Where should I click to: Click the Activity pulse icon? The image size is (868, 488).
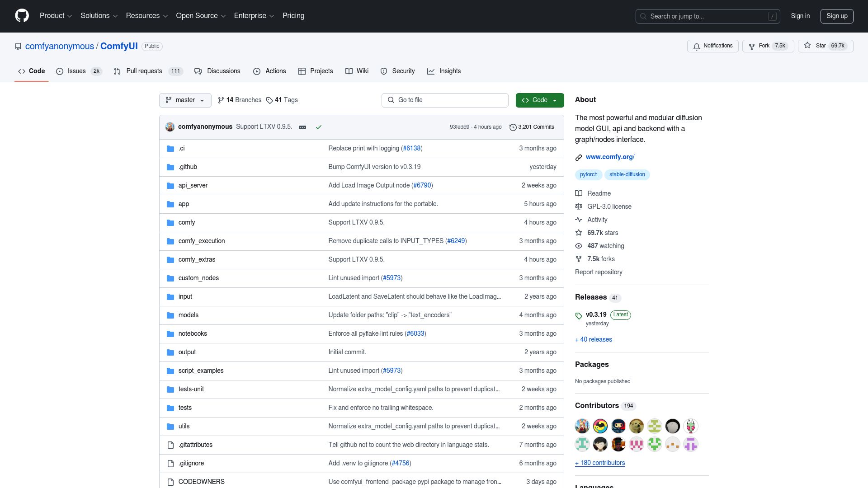579,220
